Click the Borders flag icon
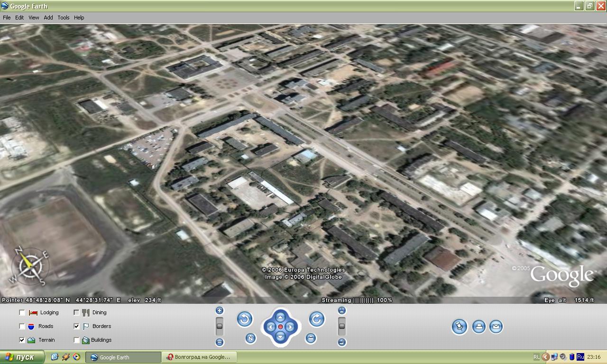This screenshot has height=364, width=607. [86, 327]
